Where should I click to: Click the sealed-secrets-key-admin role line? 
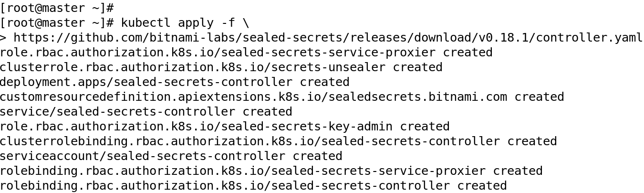click(x=224, y=127)
